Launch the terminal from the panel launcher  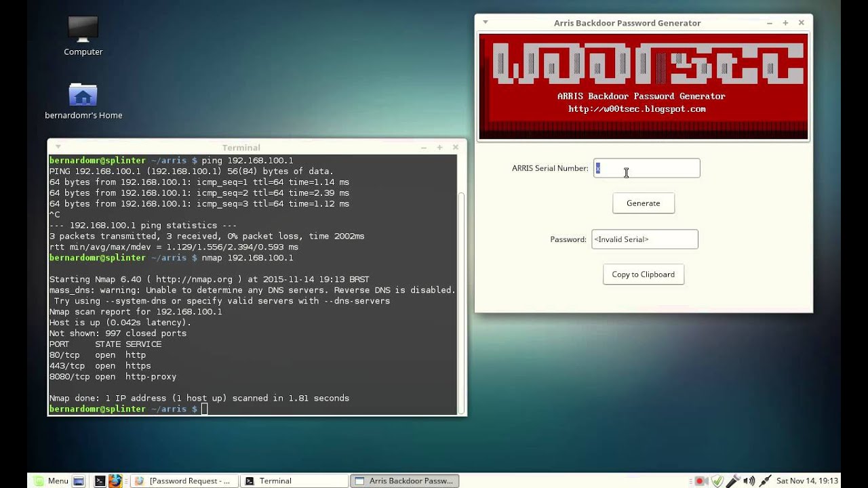click(100, 481)
